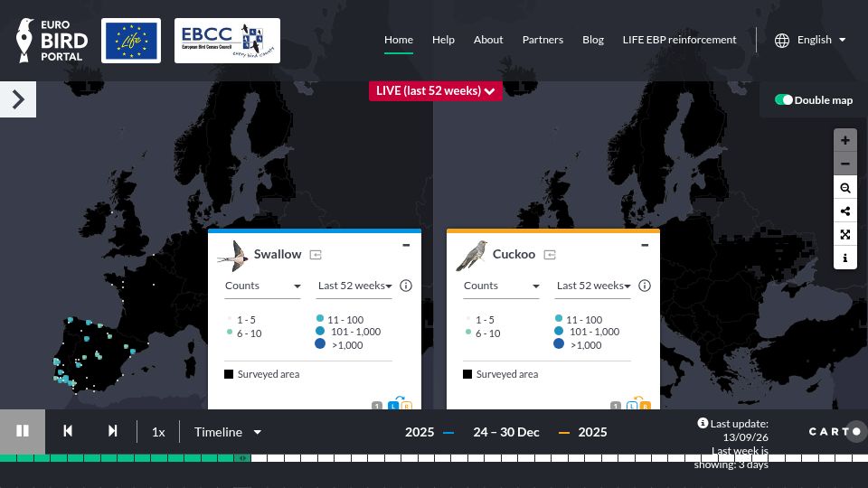Open map info icon in the toolbar

[x=845, y=258]
